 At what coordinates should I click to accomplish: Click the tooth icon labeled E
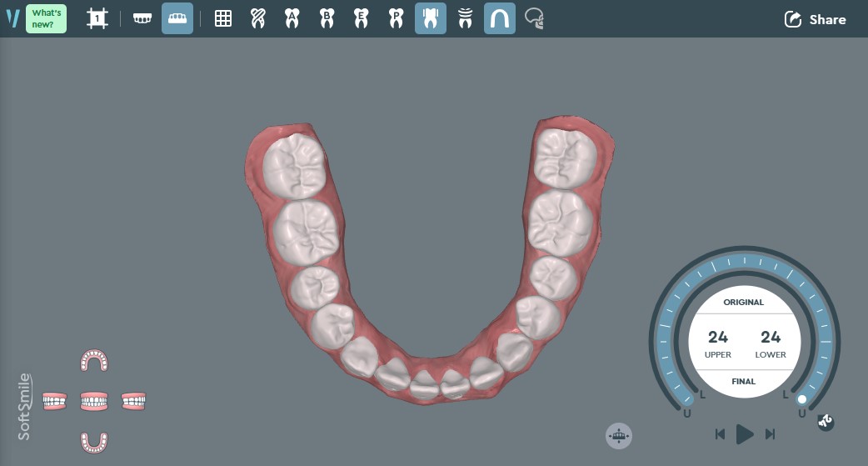coord(362,18)
